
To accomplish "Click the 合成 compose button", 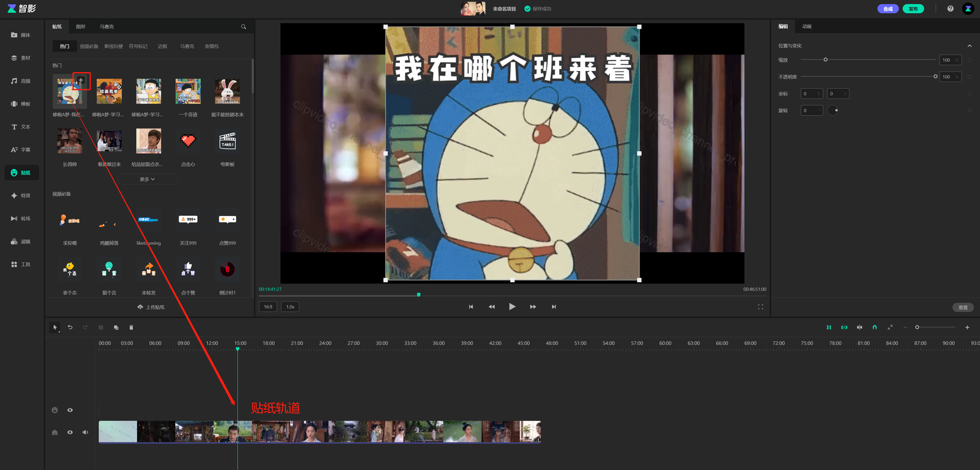I will (x=888, y=9).
